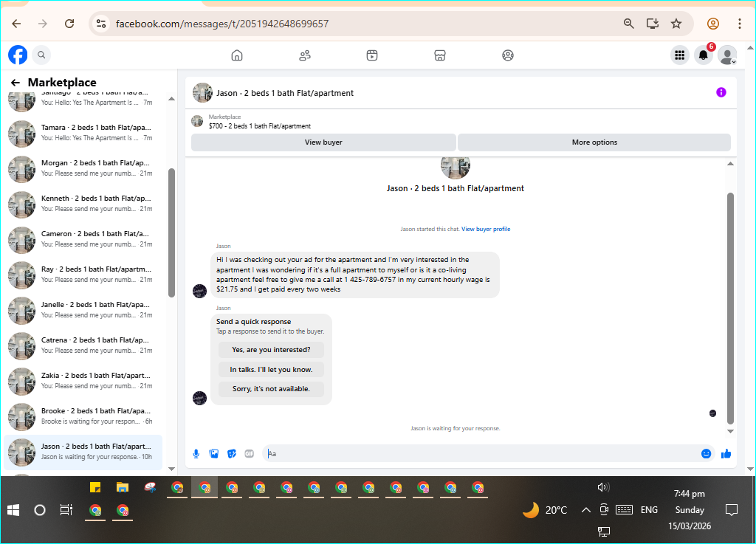Open Kenneth's conversation in the list
This screenshot has width=756, height=544.
click(x=83, y=204)
